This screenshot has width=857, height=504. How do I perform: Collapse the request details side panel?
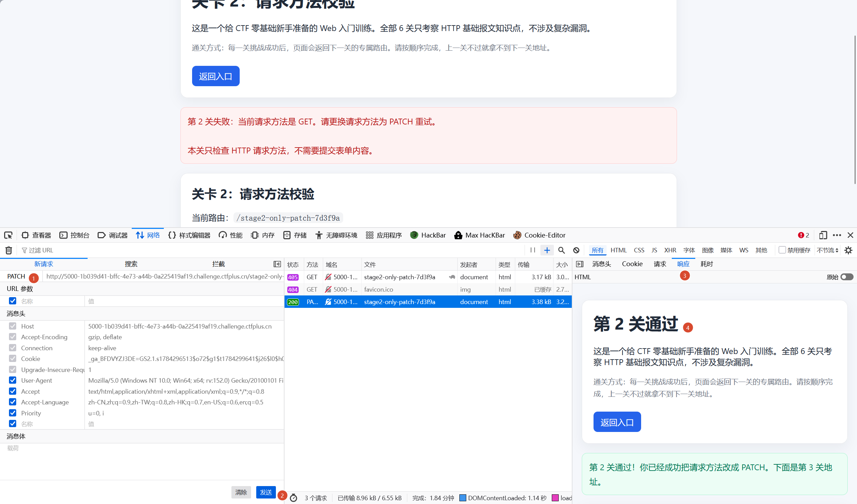click(580, 264)
